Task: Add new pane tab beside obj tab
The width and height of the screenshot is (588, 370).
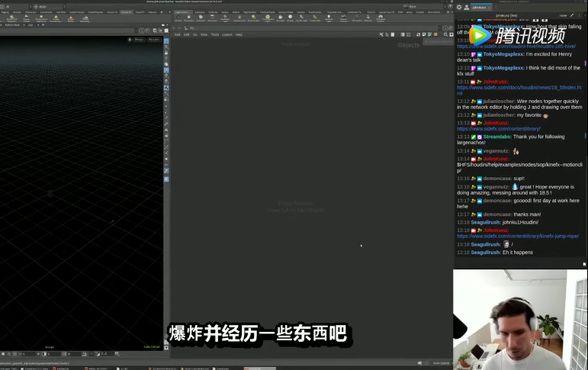Action: tap(43, 24)
